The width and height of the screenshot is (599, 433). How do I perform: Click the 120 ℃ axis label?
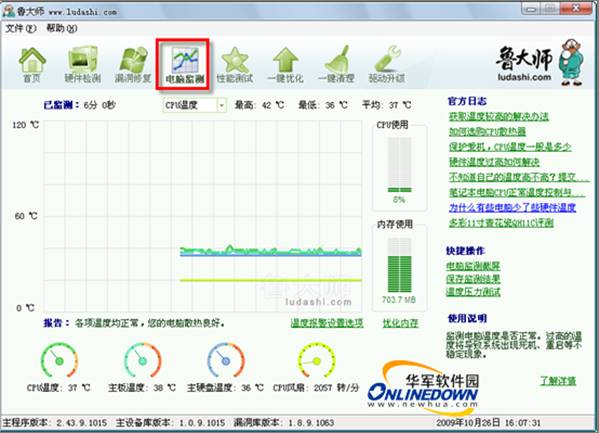coord(25,125)
